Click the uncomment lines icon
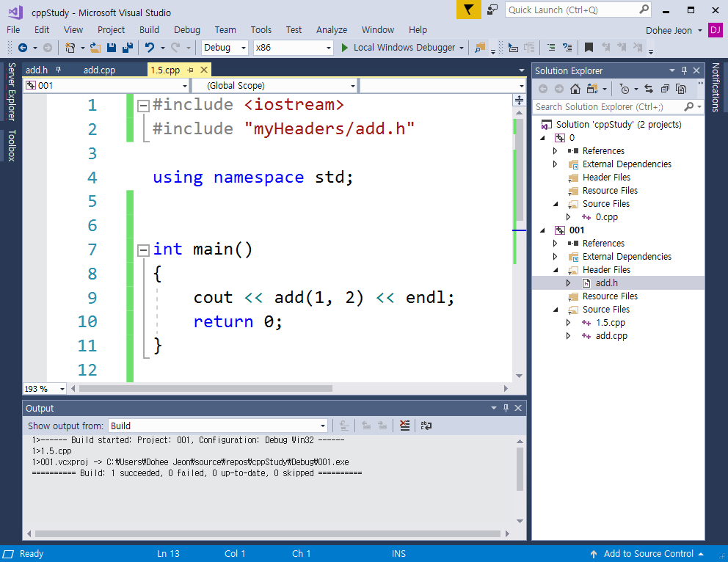Viewport: 728px width, 562px height. [x=567, y=48]
